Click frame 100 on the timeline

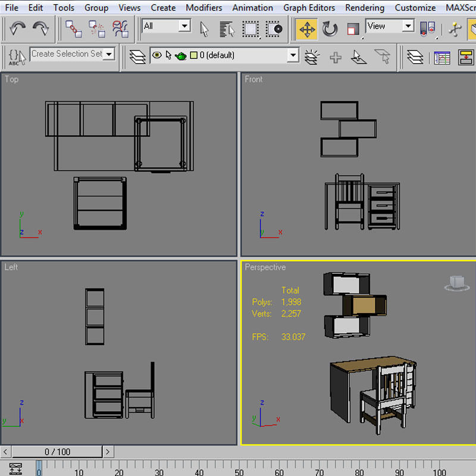pyautogui.click(x=439, y=472)
